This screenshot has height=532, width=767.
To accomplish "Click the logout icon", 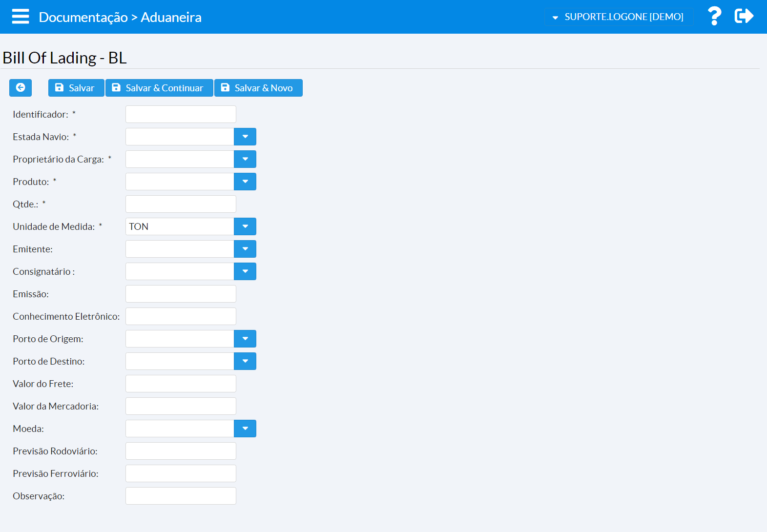I will (744, 17).
